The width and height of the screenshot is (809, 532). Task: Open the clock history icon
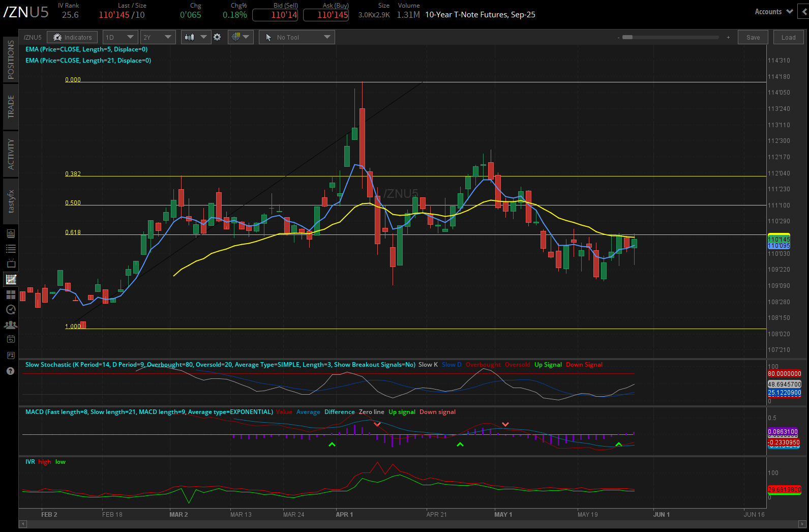(11, 309)
